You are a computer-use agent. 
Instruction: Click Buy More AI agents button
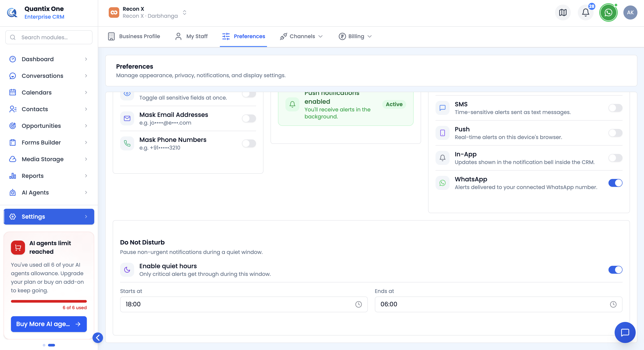coord(49,324)
